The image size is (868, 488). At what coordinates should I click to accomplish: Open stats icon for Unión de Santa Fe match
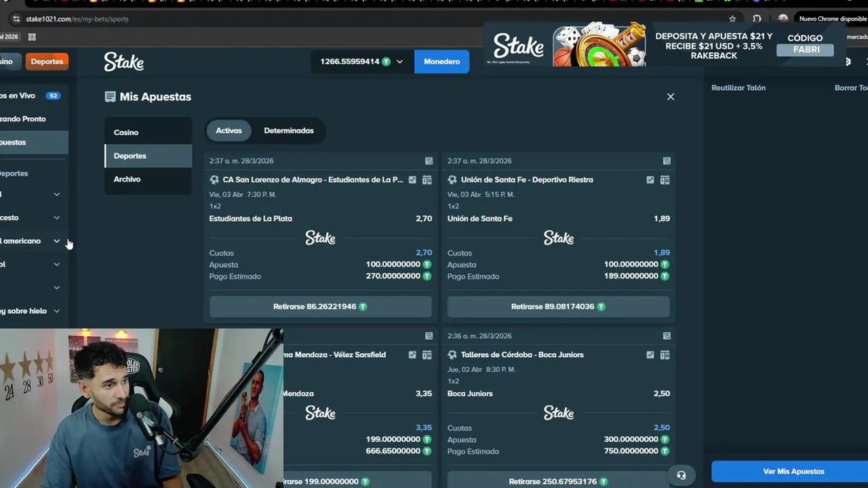tap(650, 180)
